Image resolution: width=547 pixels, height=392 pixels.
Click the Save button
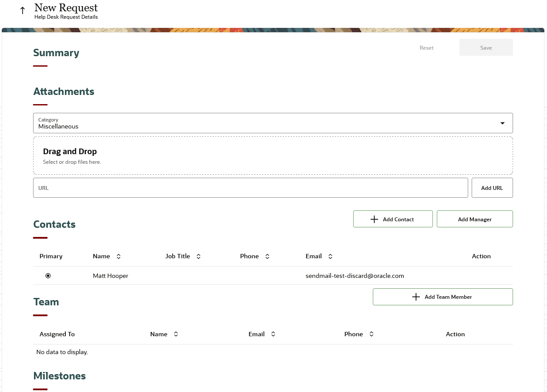[486, 47]
